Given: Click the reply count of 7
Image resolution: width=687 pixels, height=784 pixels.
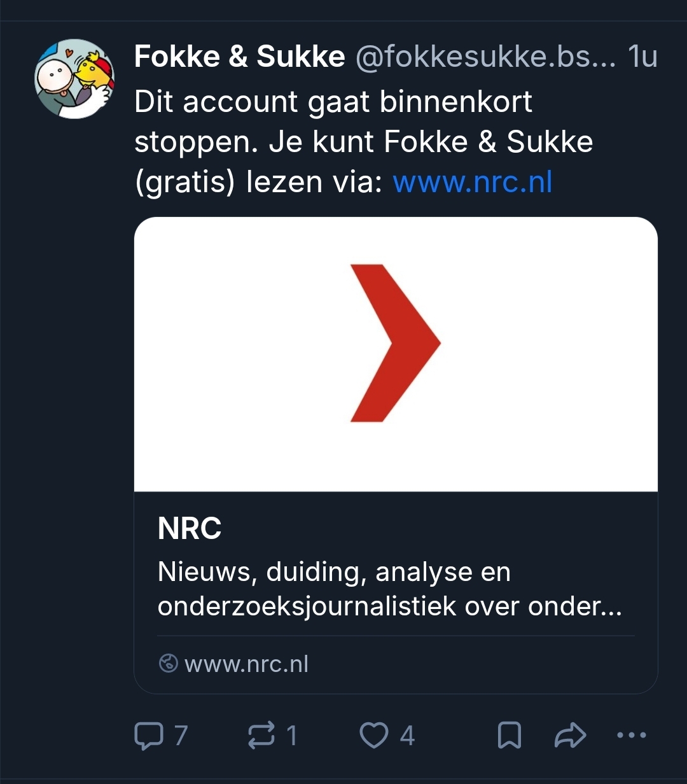Looking at the screenshot, I should point(181,736).
